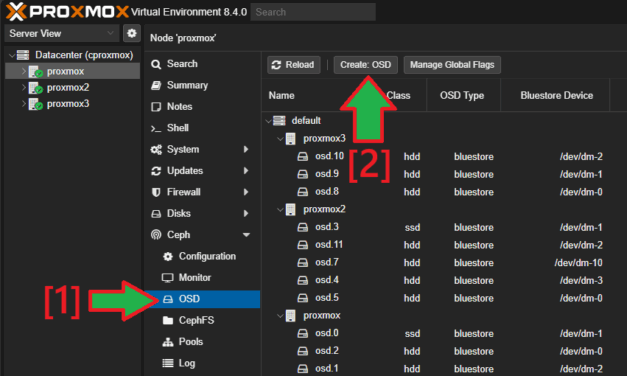Select the osd.4 row
This screenshot has height=376, width=627.
pyautogui.click(x=444, y=280)
